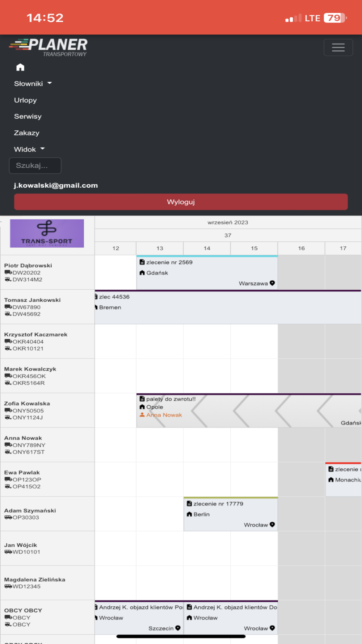Select week 37 header

(x=228, y=235)
